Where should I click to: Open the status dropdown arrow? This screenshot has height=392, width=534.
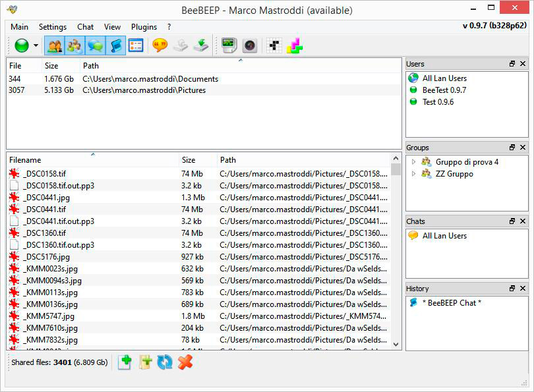point(36,46)
